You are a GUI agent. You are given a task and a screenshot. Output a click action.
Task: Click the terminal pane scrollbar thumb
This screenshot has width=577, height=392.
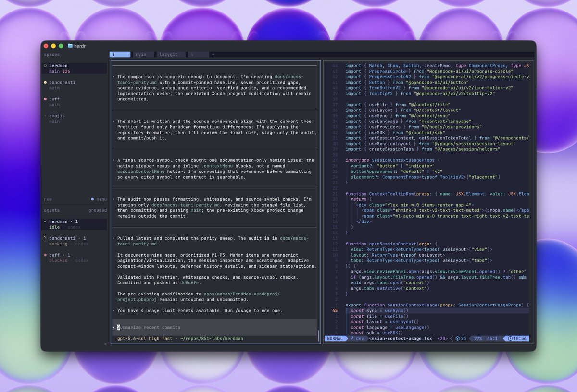(x=318, y=335)
